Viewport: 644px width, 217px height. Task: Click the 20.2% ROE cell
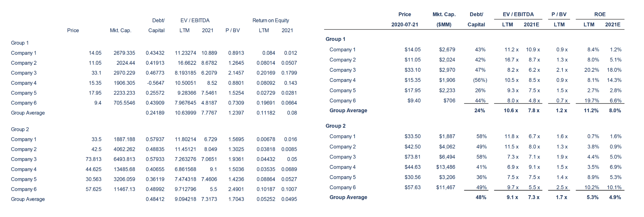(591, 70)
